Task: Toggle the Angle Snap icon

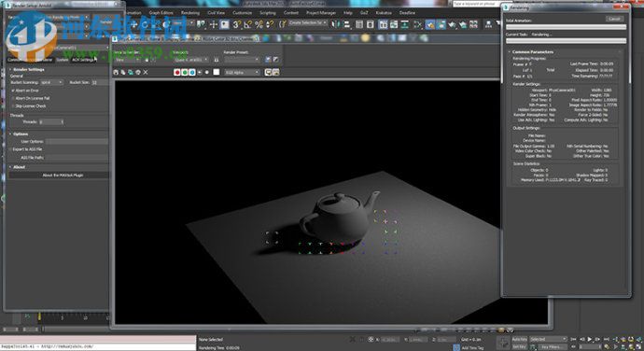Action: (x=247, y=24)
